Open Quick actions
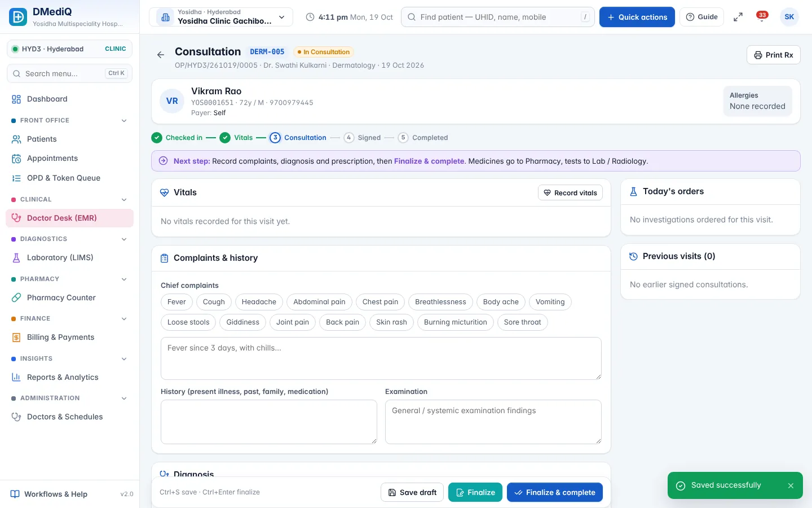The width and height of the screenshot is (812, 508). (637, 17)
